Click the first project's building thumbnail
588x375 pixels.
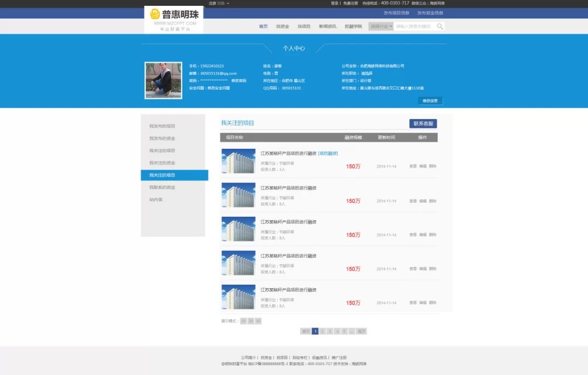(x=238, y=161)
